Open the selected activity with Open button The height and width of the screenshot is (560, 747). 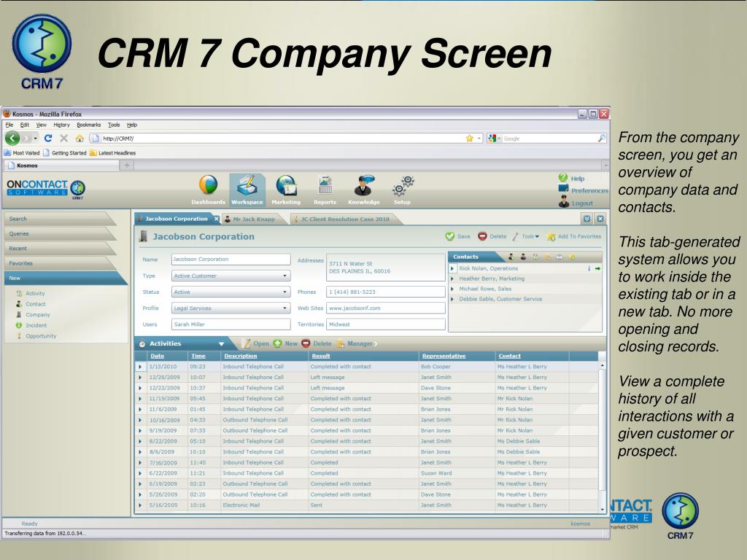click(x=256, y=343)
